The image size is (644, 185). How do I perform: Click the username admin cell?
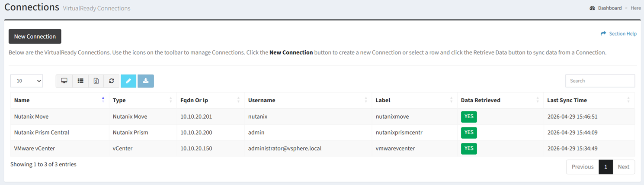pos(308,132)
